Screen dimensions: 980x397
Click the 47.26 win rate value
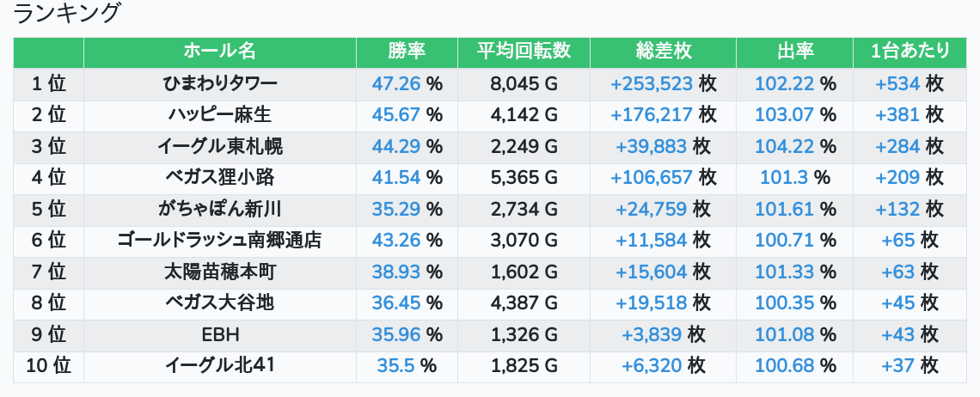click(x=397, y=83)
